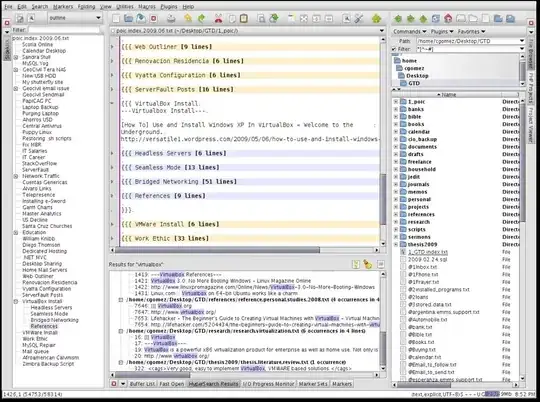The height and width of the screenshot is (402, 540).
Task: Go forward in file browser toolbar
Action: pyautogui.click(x=411, y=18)
